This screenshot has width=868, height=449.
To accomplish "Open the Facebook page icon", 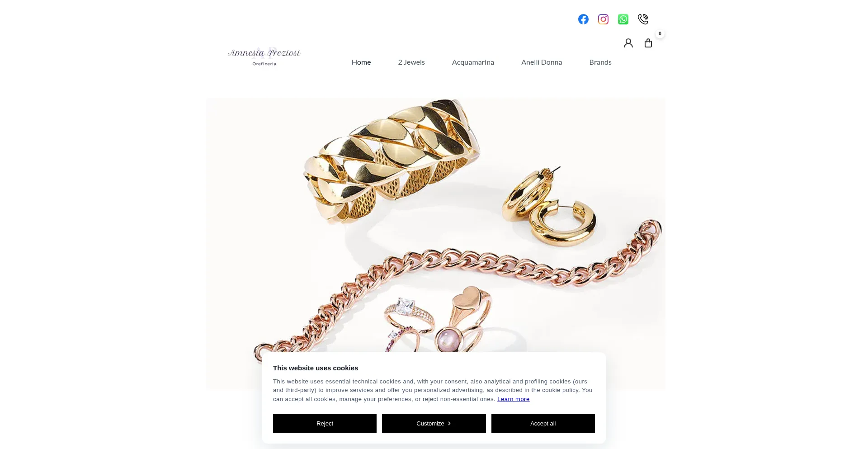I will coord(583,19).
